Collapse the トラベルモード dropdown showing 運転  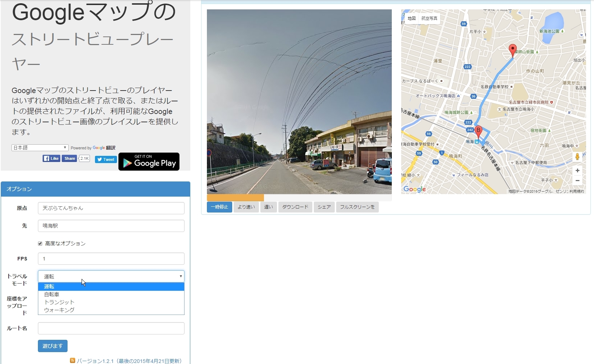point(111,276)
